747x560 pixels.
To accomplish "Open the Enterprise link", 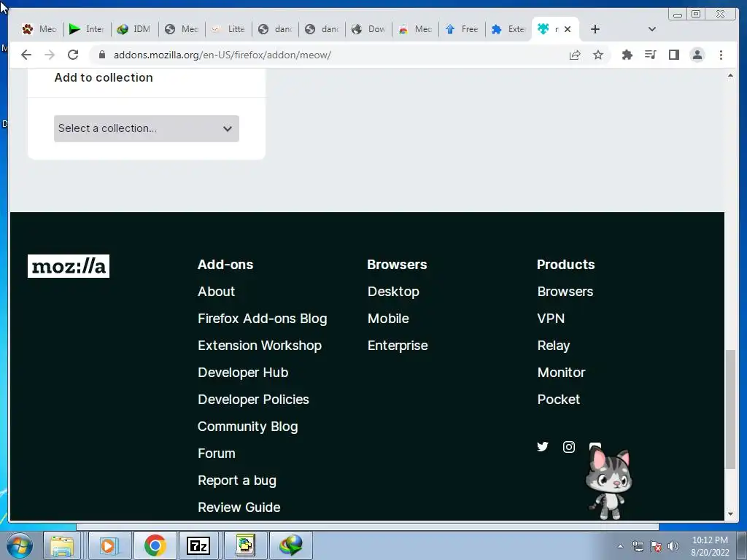I will tap(398, 346).
